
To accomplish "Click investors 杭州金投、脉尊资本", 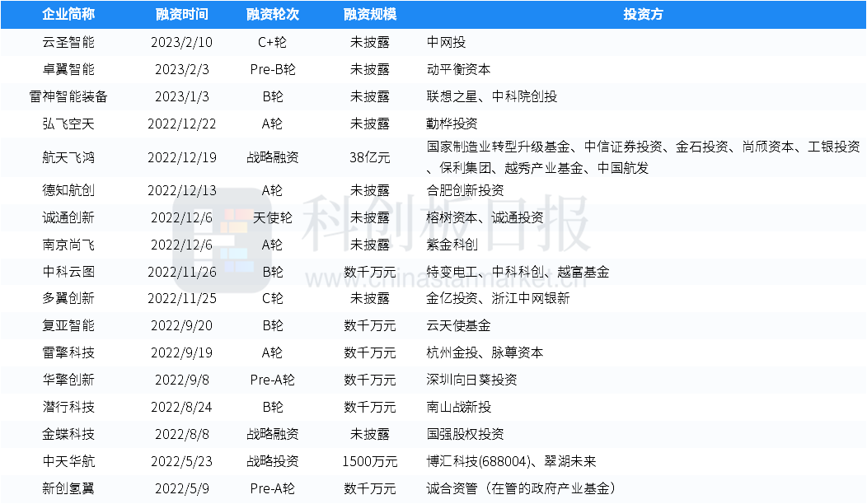I will pos(485,352).
